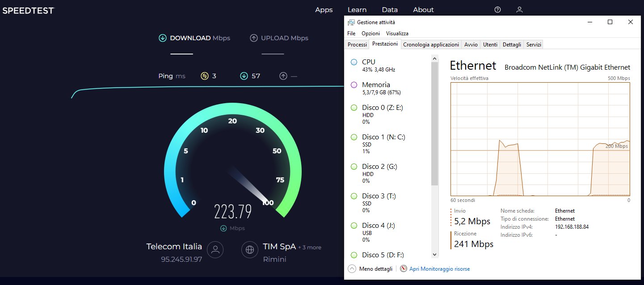Screen dimensions: 644x285
Task: Open the About menu in Speedtest
Action: tap(423, 9)
